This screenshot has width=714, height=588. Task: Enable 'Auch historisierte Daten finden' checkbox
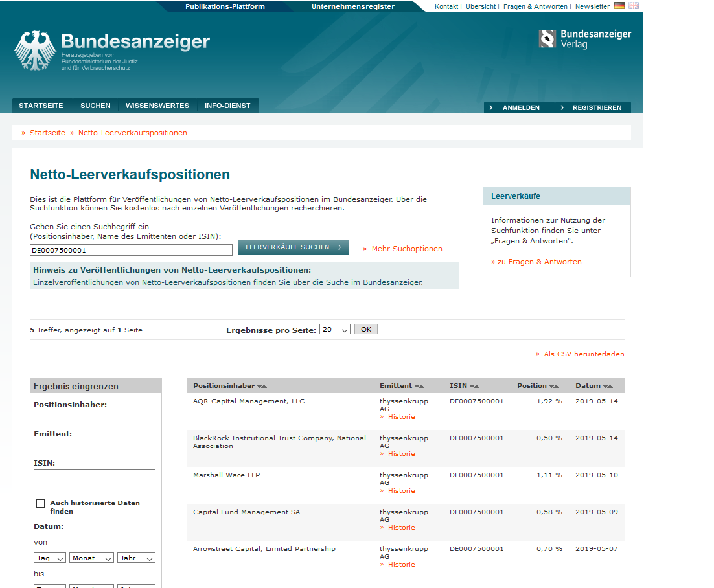41,503
